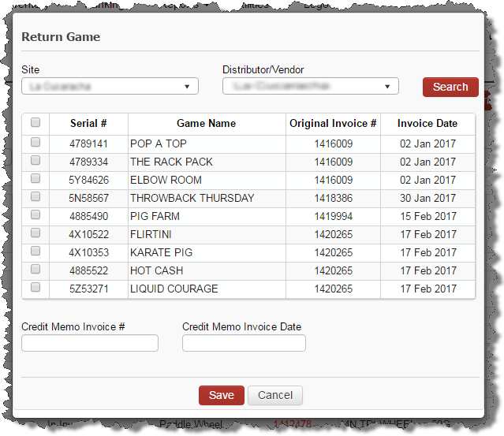
Task: Click the POP A TOP game name
Action: 159,143
